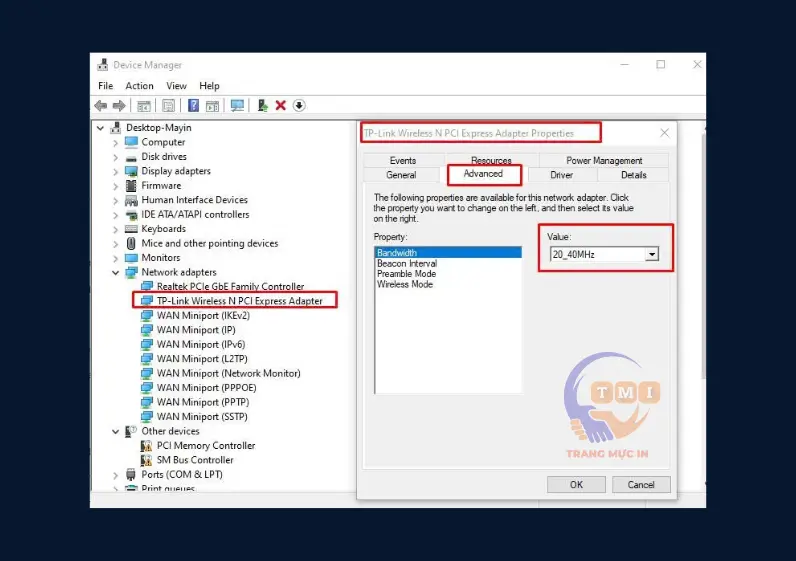Viewport: 796px width, 561px height.
Task: Select WAN Miniport (IKEv2)
Action: tap(203, 315)
